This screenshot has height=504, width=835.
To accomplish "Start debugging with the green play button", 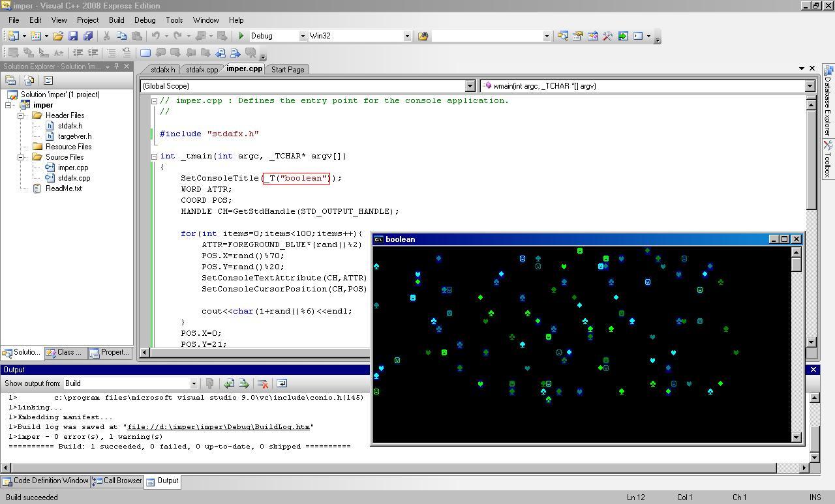I will (x=241, y=36).
